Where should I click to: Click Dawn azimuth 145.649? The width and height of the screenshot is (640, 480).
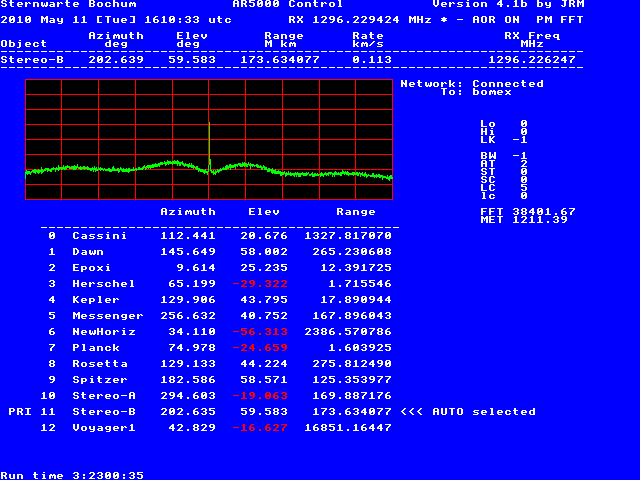pyautogui.click(x=188, y=252)
